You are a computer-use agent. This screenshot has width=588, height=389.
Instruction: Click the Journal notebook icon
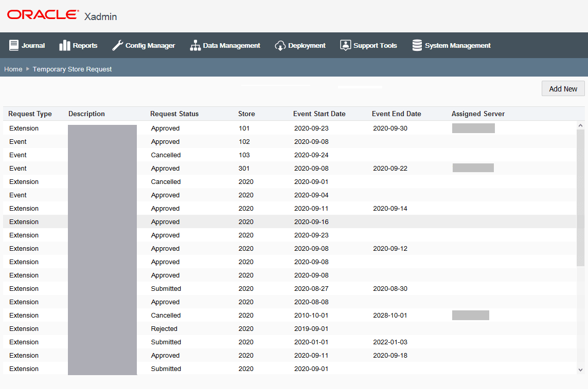click(x=14, y=45)
